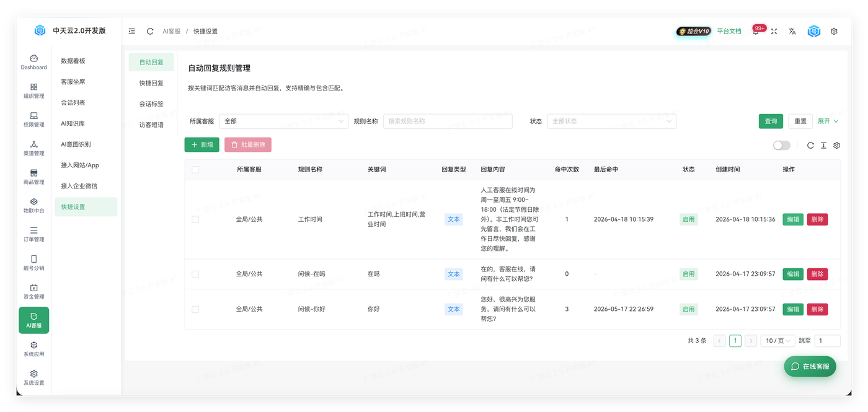This screenshot has height=412, width=868.
Task: Open 客服坐席 menu item
Action: click(86, 82)
